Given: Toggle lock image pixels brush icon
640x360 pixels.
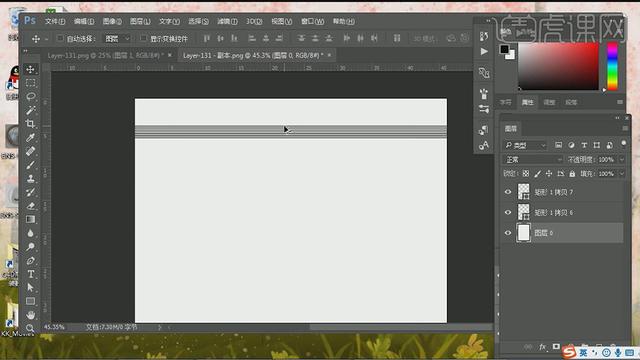Looking at the screenshot, I should [537, 174].
